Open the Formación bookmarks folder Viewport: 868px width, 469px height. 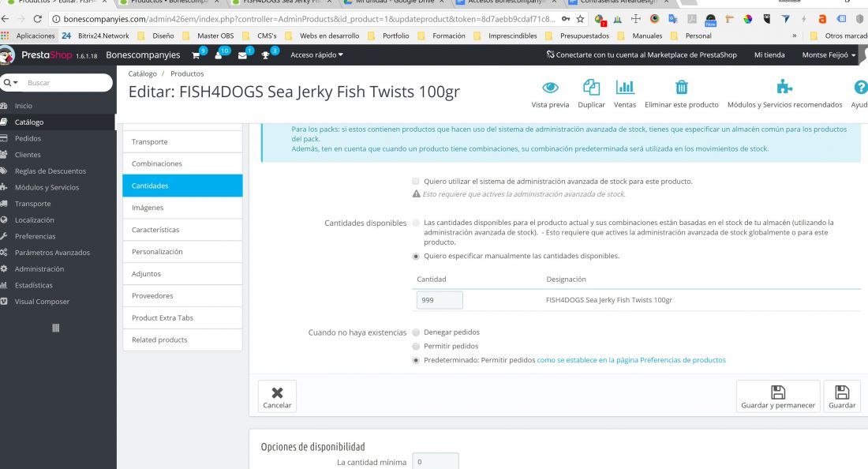pos(442,36)
